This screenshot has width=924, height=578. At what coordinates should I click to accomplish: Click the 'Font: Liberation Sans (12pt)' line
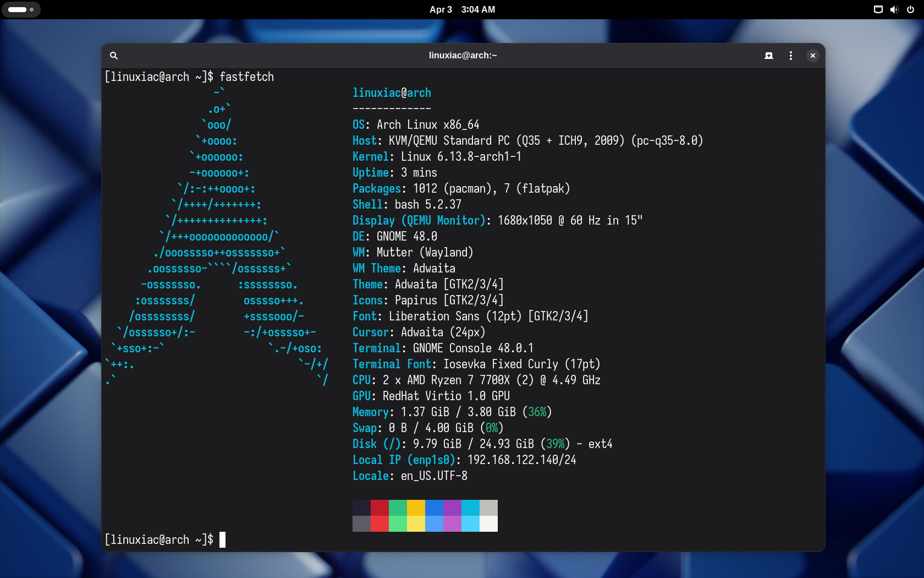pyautogui.click(x=470, y=317)
